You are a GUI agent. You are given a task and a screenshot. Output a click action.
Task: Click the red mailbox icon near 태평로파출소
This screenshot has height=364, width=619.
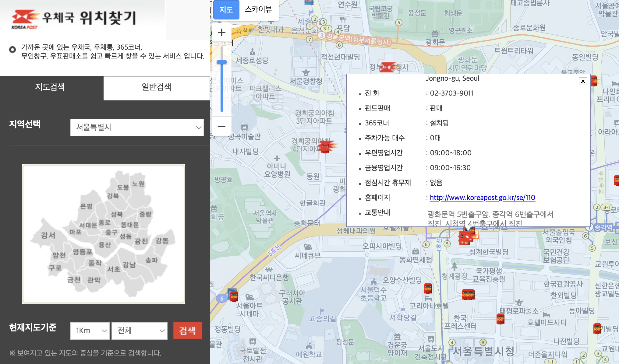(x=501, y=318)
